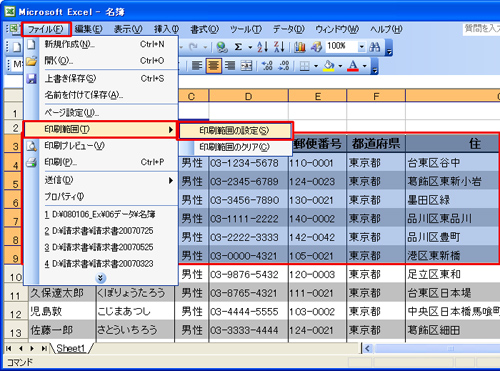This screenshot has height=371, width=500.
Task: Expand the Font Color dropdown arrow
Action: click(365, 66)
